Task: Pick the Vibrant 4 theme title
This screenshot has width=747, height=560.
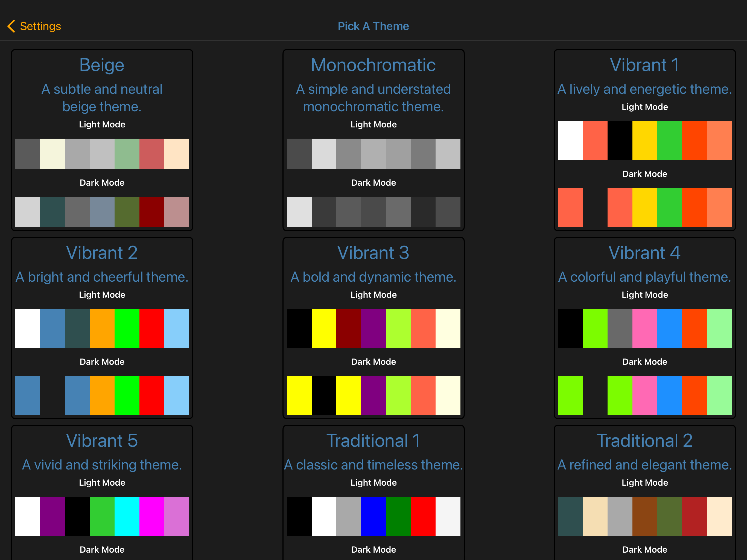Action: (644, 253)
